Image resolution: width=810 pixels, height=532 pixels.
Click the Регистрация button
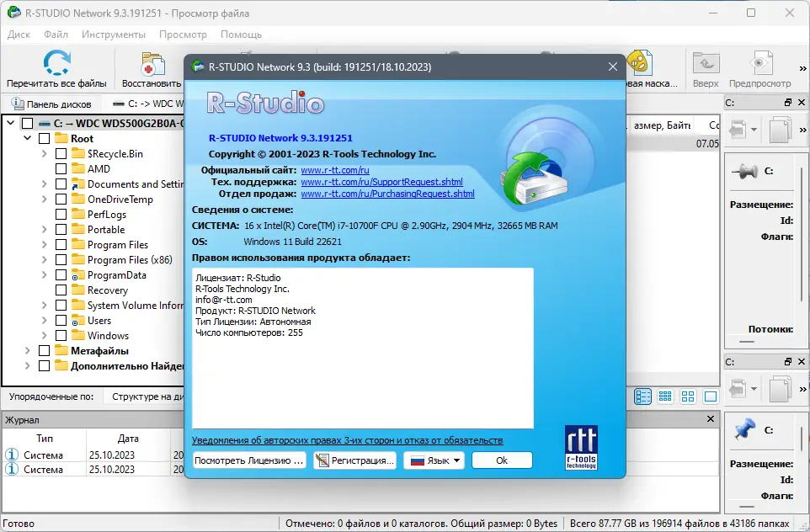point(354,460)
